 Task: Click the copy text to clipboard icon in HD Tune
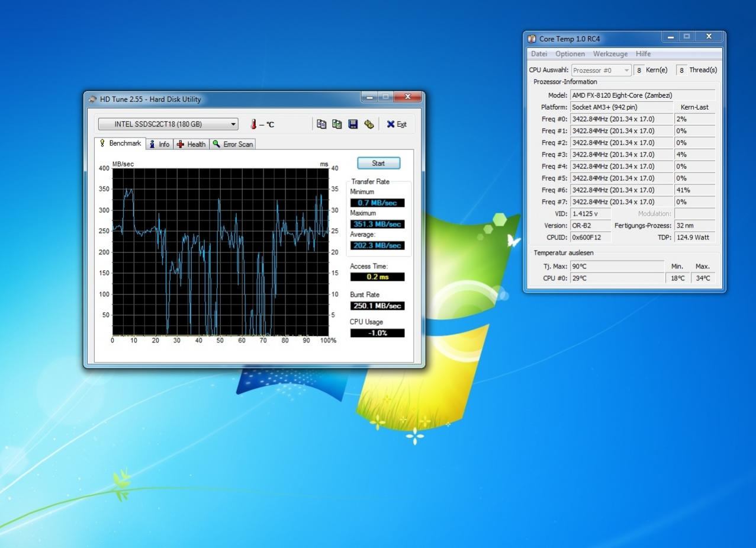coord(321,124)
